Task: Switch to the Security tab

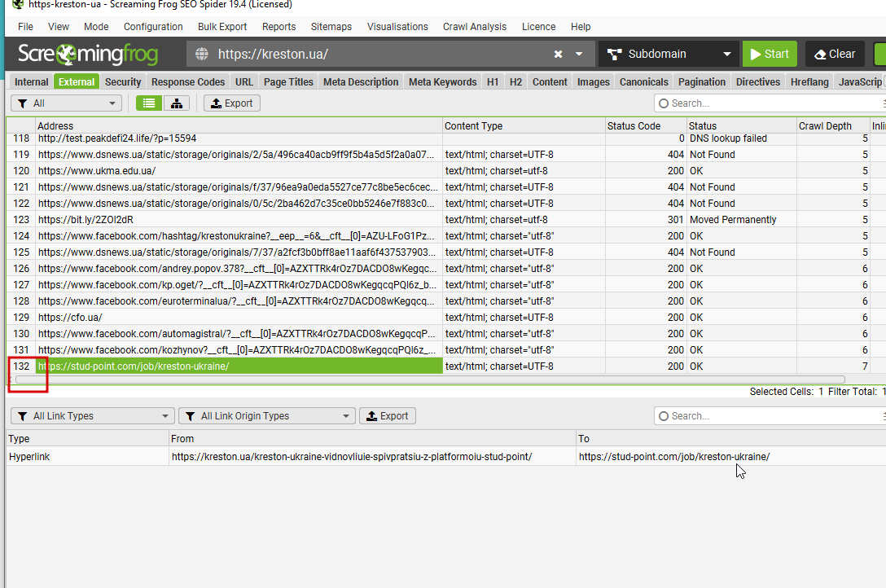Action: click(123, 82)
